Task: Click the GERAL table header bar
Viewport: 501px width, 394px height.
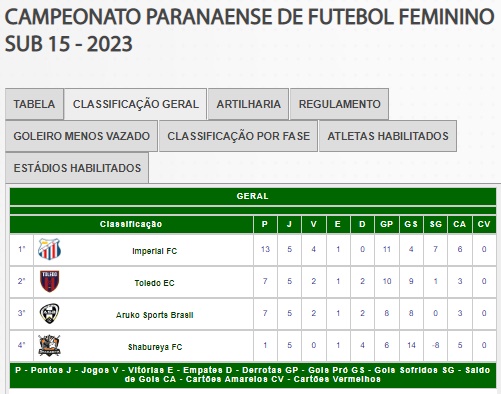Action: (x=253, y=196)
